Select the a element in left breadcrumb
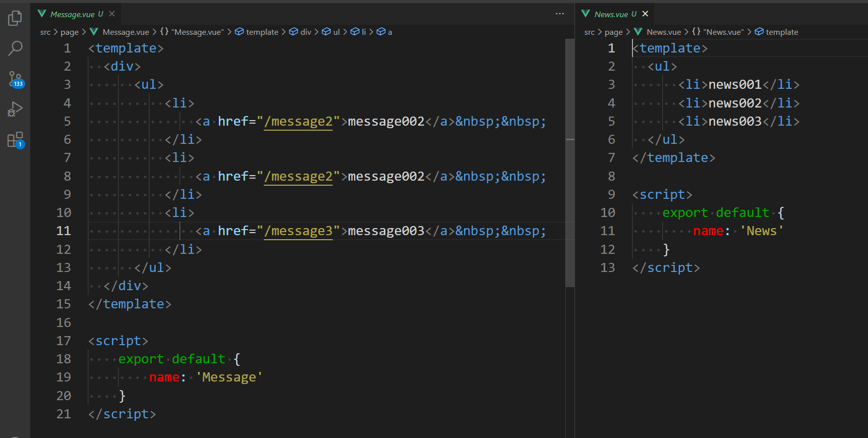This screenshot has height=438, width=868. coord(384,32)
